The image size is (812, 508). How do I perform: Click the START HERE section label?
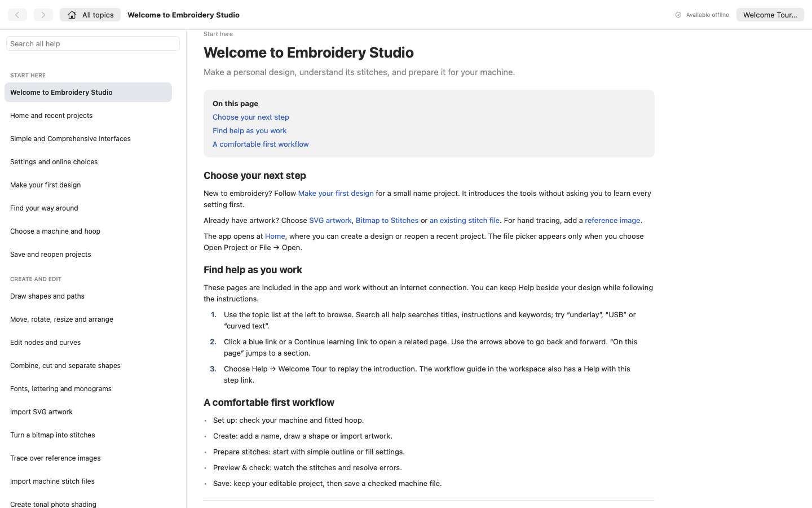28,76
